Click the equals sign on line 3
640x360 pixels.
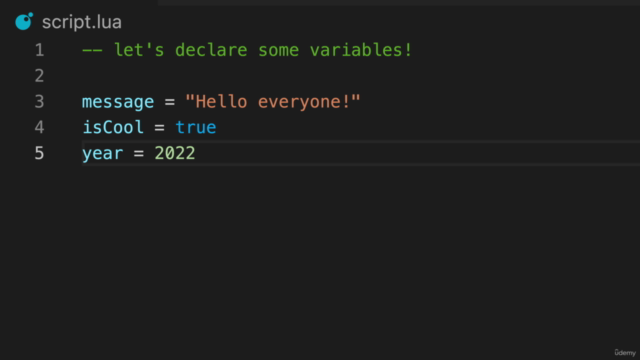point(170,102)
